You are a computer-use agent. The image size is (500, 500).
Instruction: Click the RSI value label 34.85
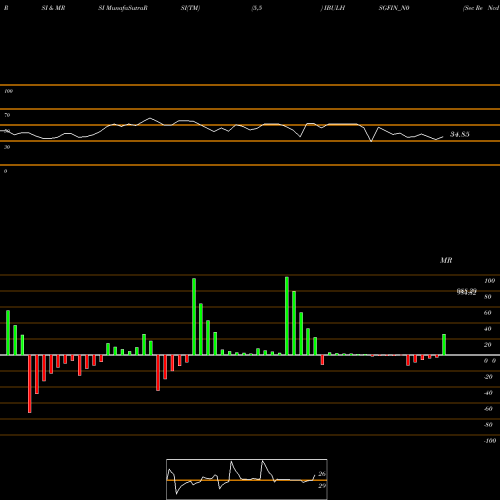click(x=460, y=134)
